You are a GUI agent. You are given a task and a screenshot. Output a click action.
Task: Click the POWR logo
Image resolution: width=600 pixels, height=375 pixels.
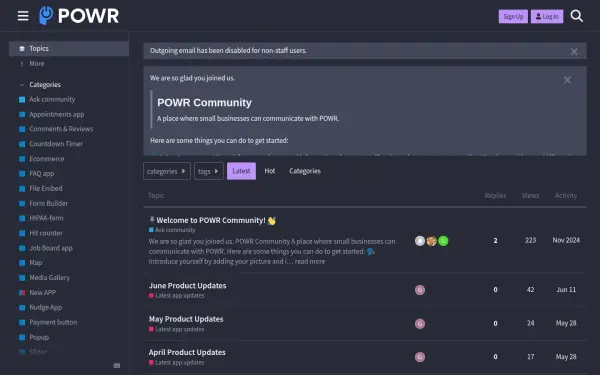point(79,16)
